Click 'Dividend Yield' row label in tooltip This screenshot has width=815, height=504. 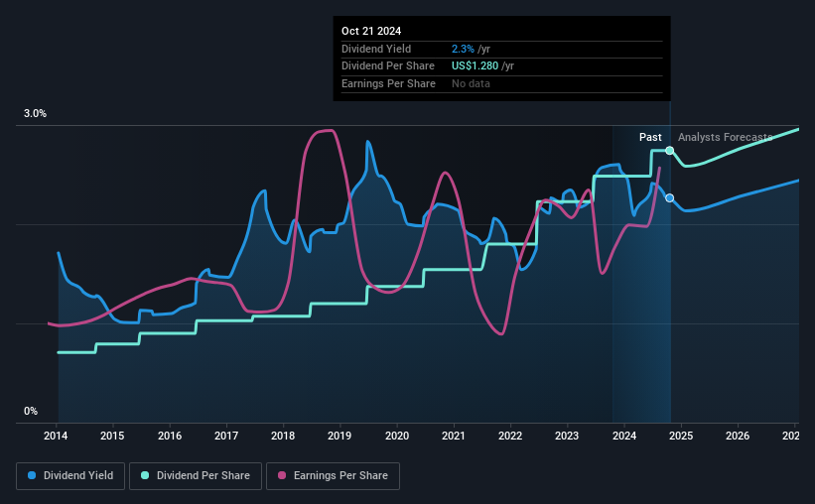tap(376, 49)
